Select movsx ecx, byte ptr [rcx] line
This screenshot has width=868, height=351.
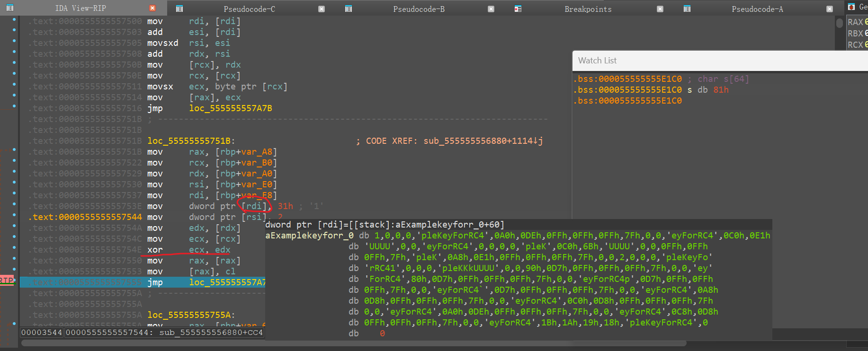click(x=217, y=87)
